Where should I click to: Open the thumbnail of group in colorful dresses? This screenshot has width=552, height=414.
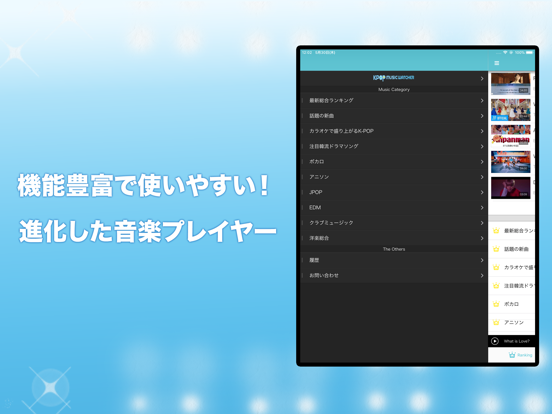coord(510,110)
